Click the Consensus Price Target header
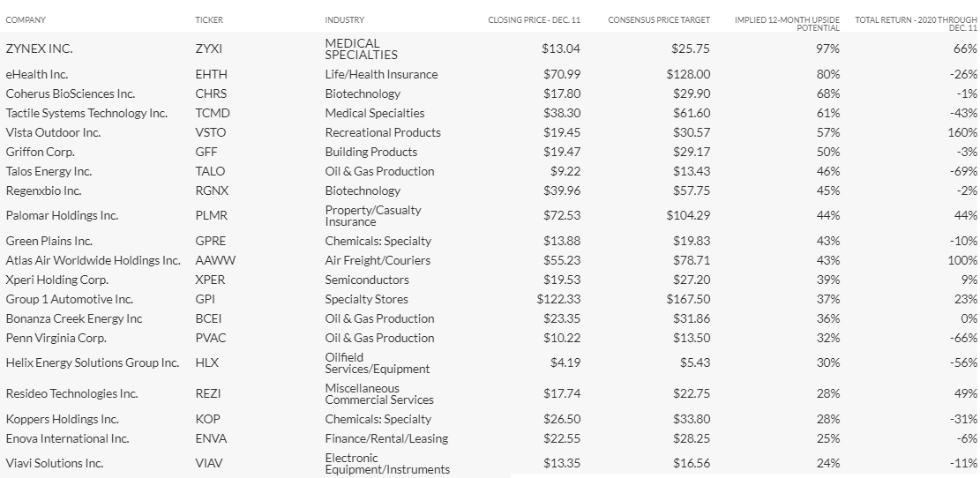Viewport: 980px width, 478px height. [659, 20]
